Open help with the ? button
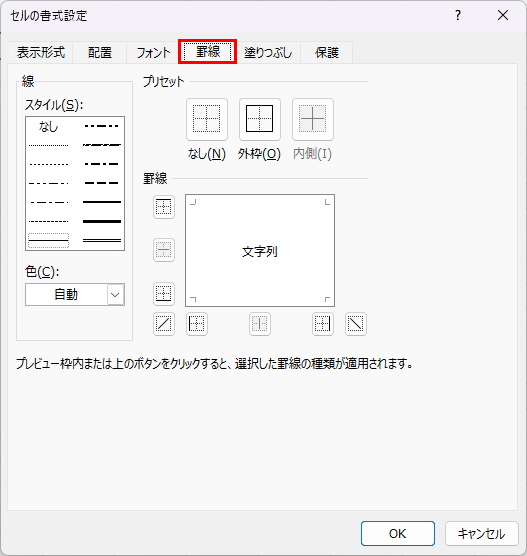This screenshot has height=556, width=527. click(458, 15)
